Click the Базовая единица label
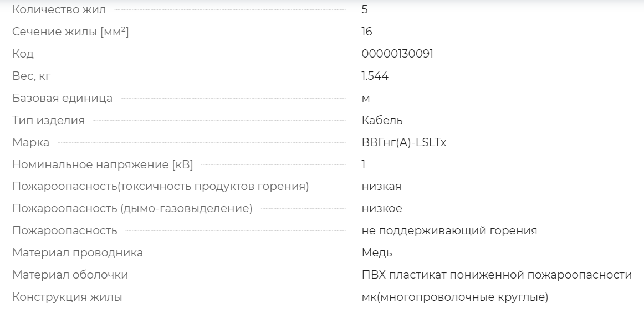Viewport: 644px width, 324px height. click(63, 98)
